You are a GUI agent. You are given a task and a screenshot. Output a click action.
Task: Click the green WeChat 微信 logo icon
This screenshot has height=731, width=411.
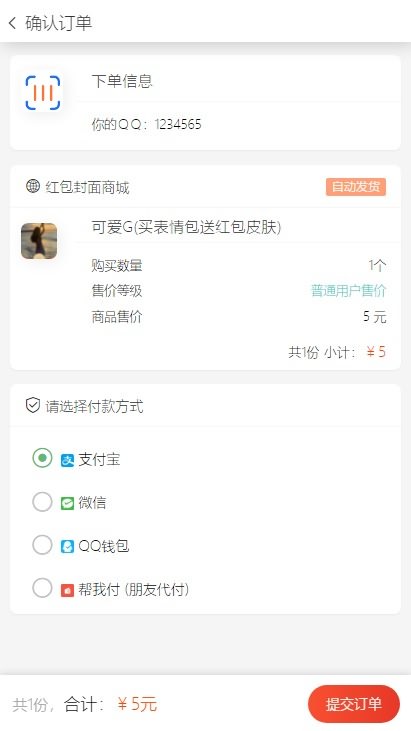(68, 503)
